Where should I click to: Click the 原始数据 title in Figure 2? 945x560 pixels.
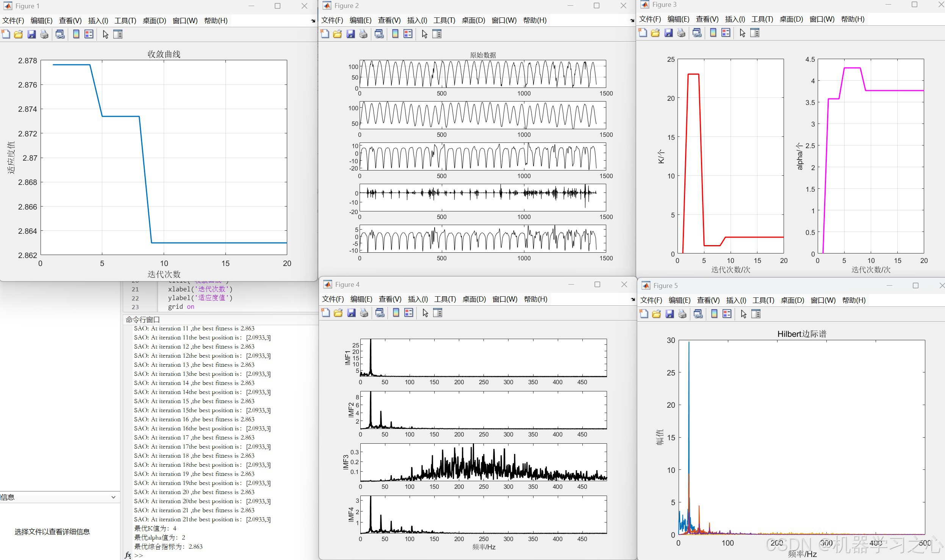pyautogui.click(x=483, y=55)
